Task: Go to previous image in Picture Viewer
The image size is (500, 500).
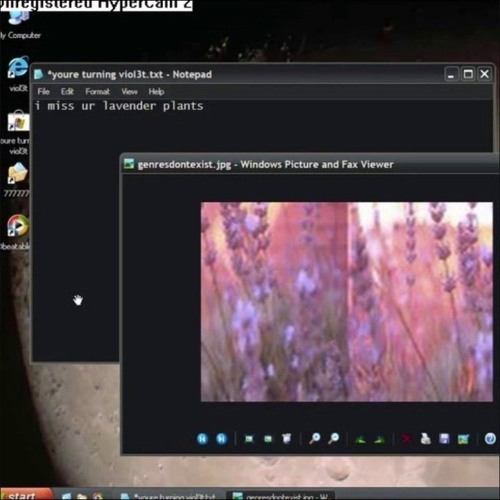Action: 202,439
